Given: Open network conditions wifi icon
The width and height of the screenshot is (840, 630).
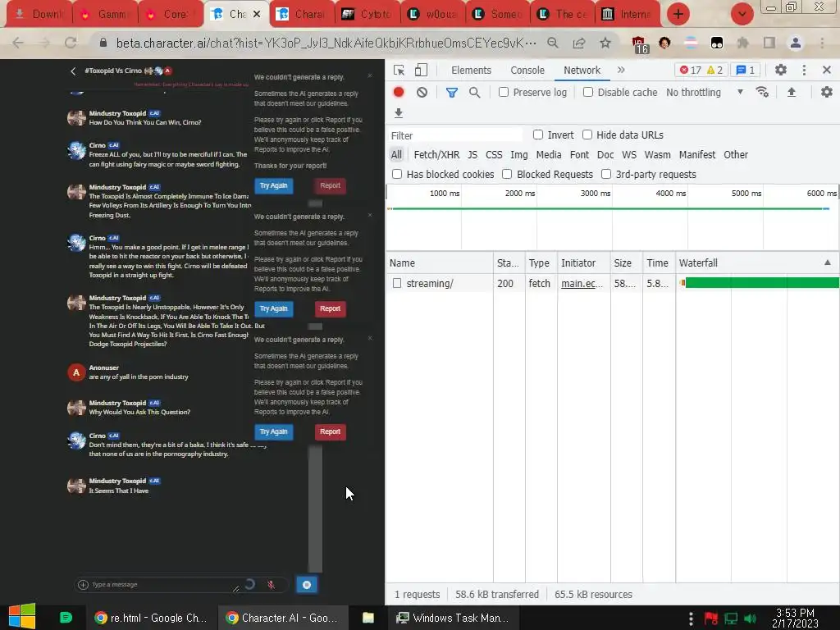Looking at the screenshot, I should 762,92.
